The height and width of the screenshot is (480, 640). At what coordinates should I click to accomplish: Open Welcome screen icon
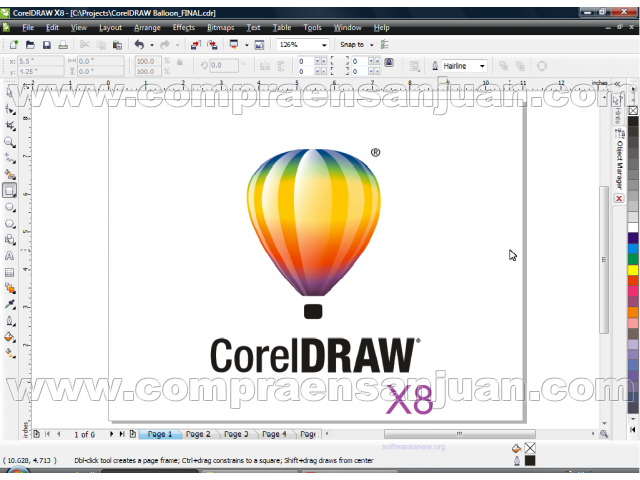click(259, 44)
